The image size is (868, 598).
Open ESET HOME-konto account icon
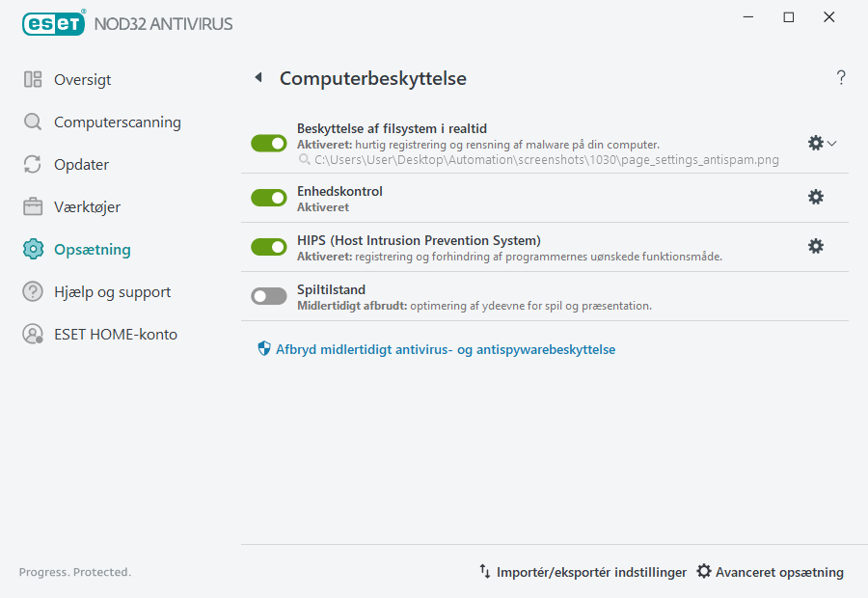point(33,334)
